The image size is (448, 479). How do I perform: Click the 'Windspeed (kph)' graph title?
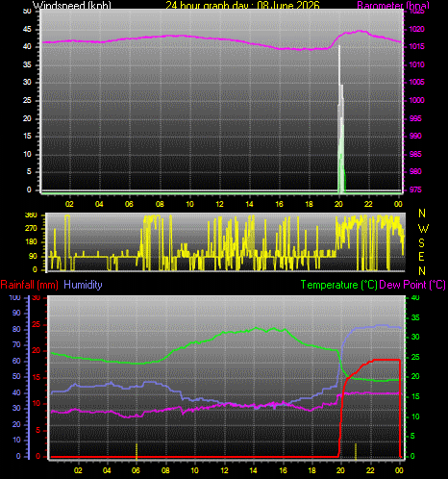72,6
